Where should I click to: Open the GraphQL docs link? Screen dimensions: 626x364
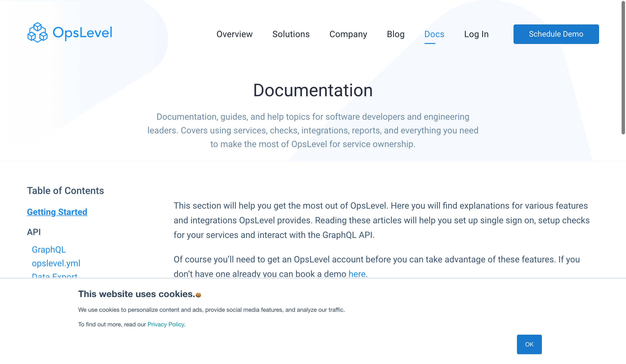[49, 249]
